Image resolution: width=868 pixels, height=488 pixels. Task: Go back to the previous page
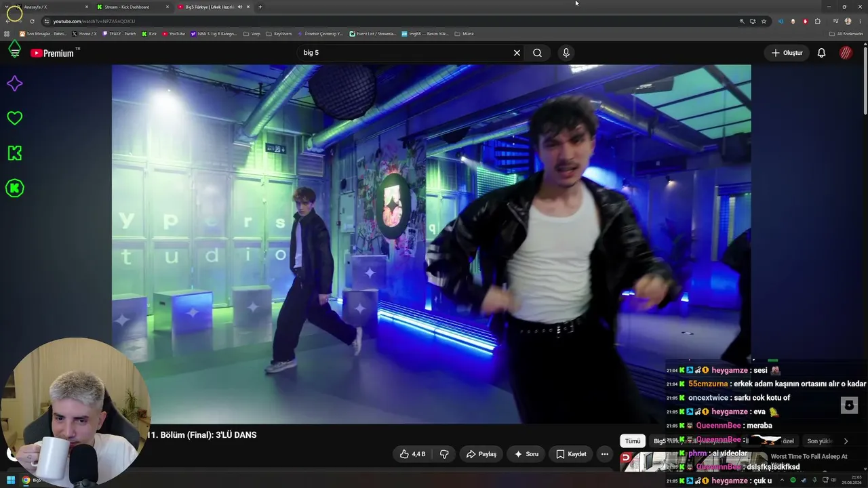click(7, 21)
